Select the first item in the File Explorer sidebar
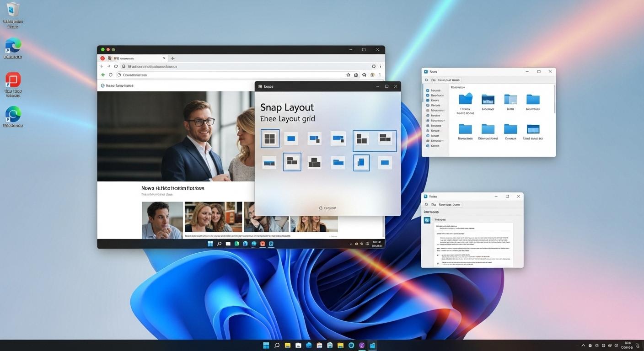 [x=434, y=90]
